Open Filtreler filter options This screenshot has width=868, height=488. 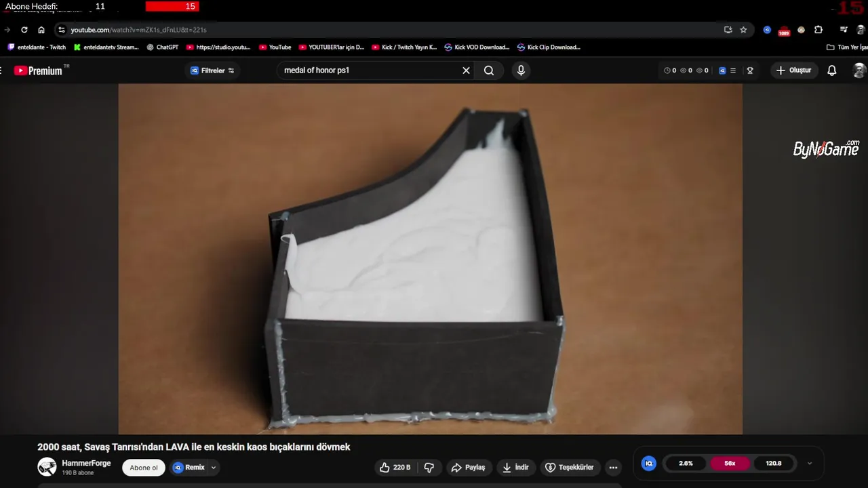(x=213, y=70)
